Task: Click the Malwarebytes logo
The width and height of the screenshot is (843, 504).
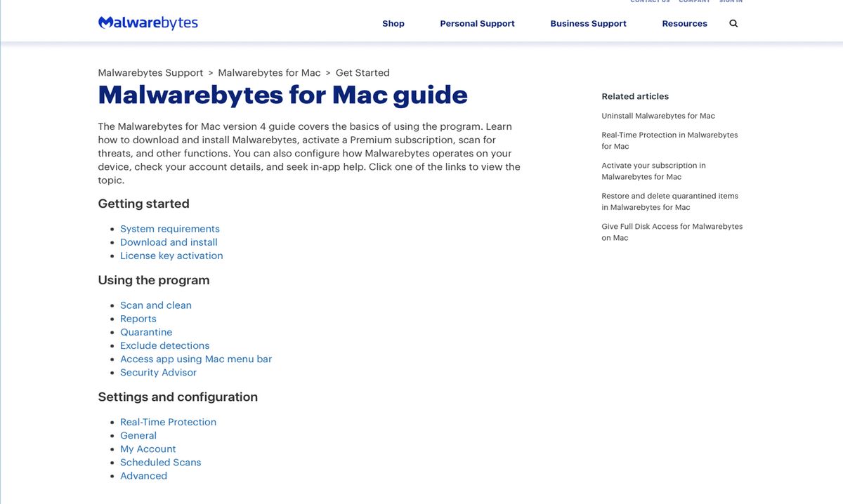Action: pos(148,22)
